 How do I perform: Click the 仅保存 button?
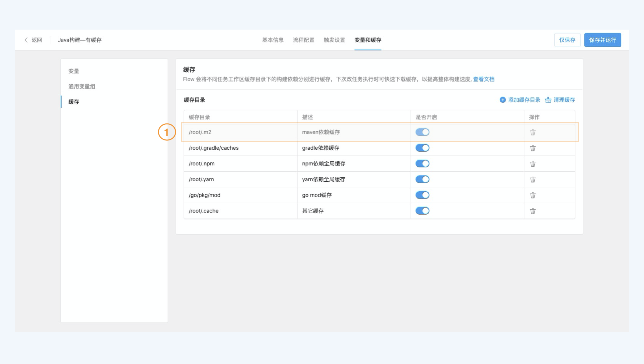click(x=567, y=40)
